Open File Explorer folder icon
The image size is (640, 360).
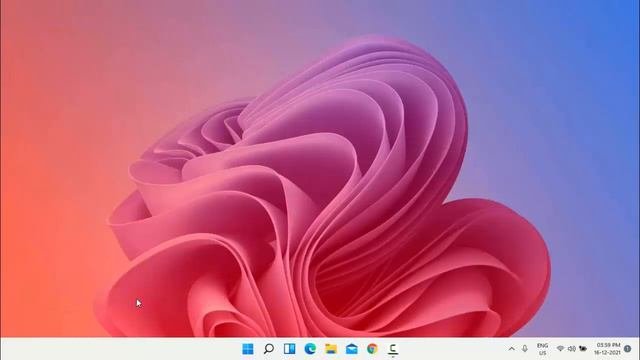pyautogui.click(x=331, y=349)
